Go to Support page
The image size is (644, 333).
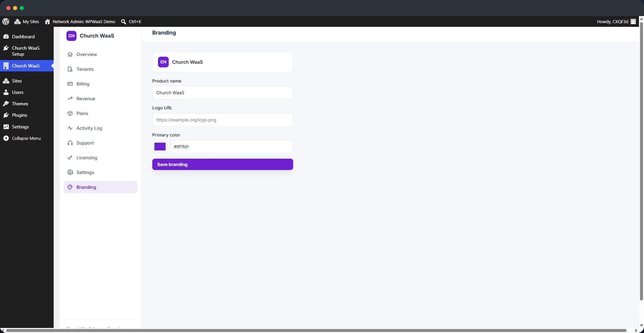[100, 143]
